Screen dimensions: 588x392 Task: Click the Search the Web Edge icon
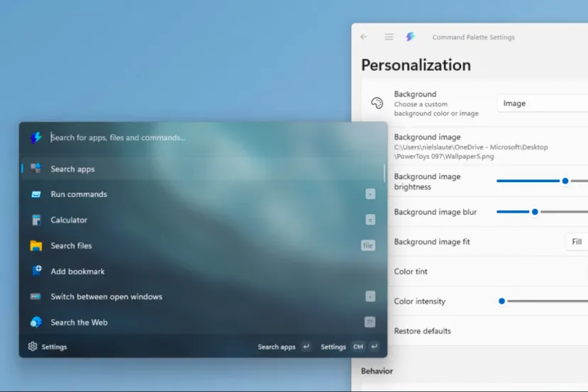36,323
